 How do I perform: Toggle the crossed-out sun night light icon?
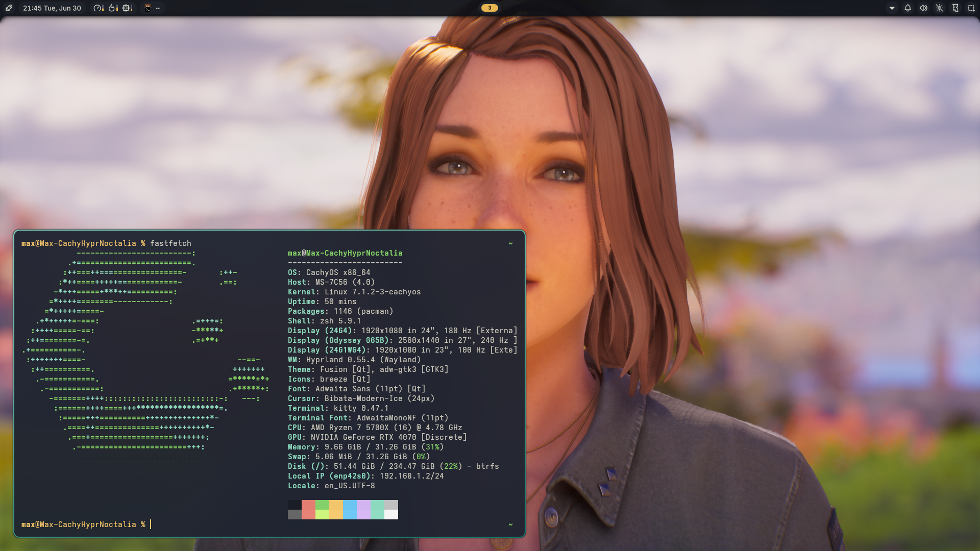tap(940, 8)
